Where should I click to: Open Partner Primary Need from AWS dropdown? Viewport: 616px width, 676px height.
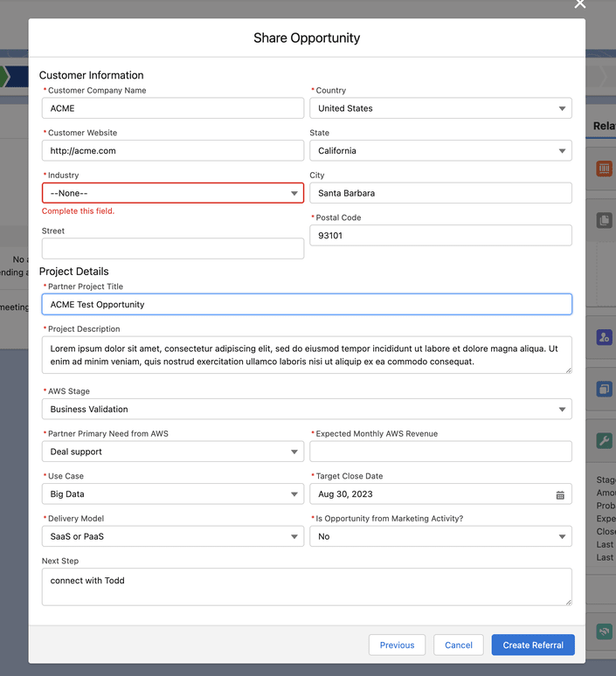pyautogui.click(x=172, y=452)
